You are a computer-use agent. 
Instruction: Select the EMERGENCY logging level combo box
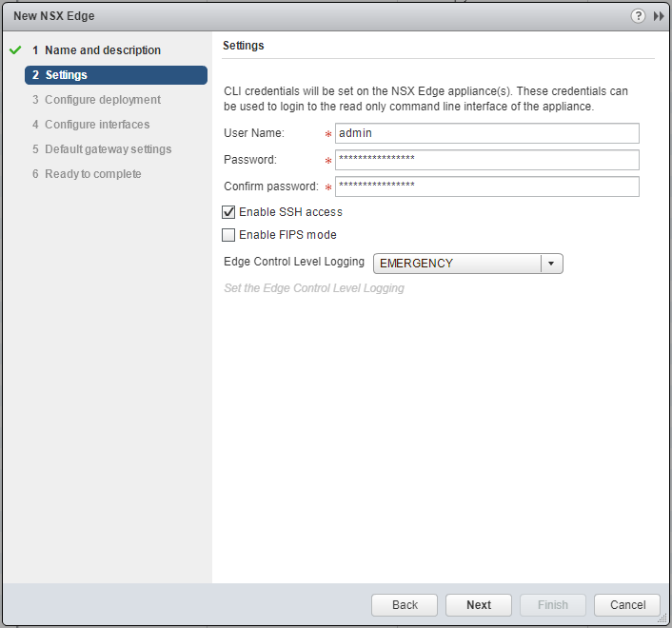tap(457, 264)
